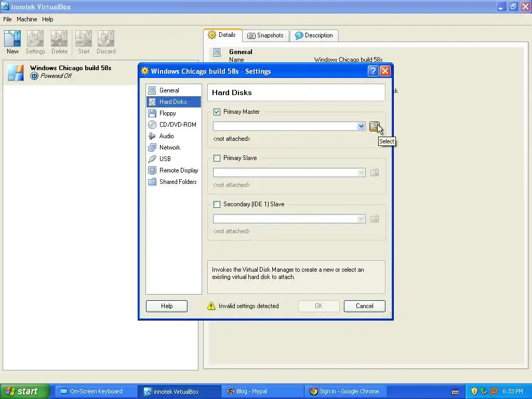
Task: Switch to the Description tab
Action: pyautogui.click(x=314, y=35)
